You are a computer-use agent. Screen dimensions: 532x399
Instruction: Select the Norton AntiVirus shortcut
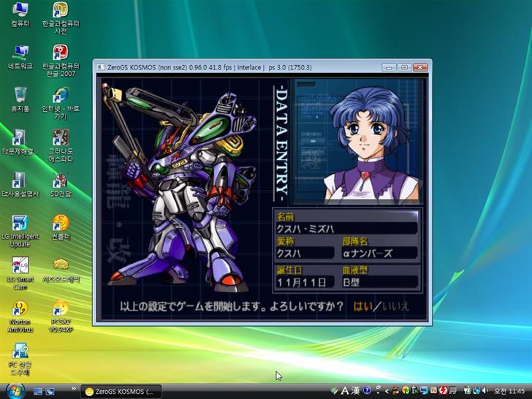click(20, 316)
